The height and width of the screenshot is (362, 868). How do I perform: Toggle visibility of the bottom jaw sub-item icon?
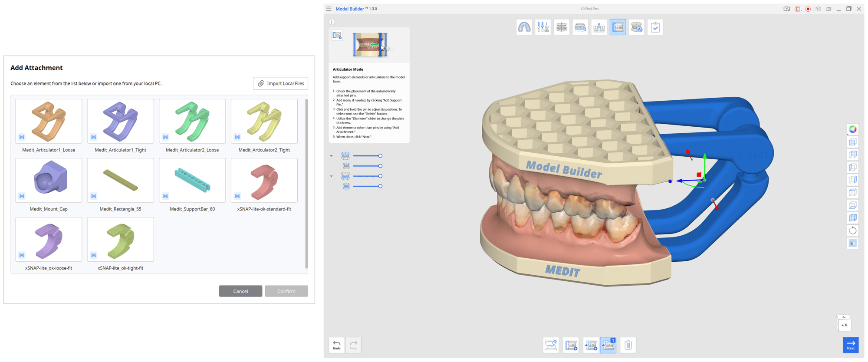coord(346,186)
